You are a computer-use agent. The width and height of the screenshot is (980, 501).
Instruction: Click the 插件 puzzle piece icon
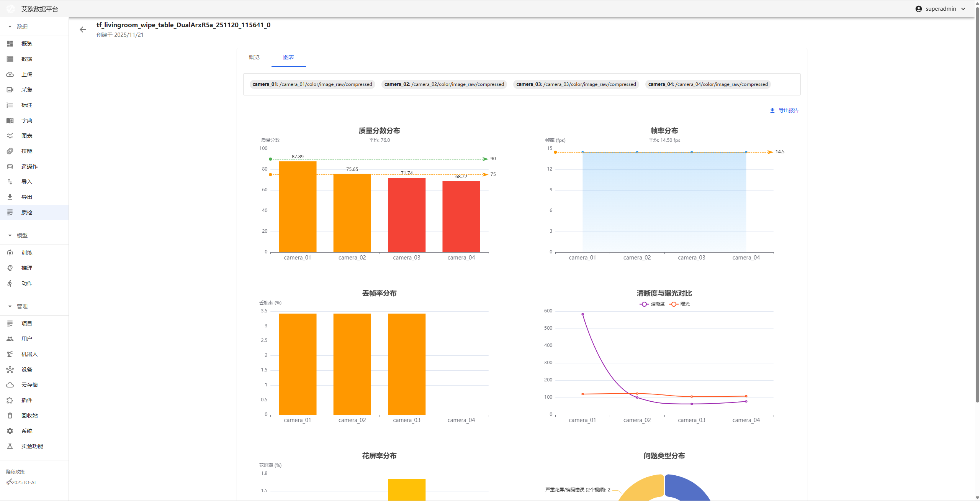10,400
